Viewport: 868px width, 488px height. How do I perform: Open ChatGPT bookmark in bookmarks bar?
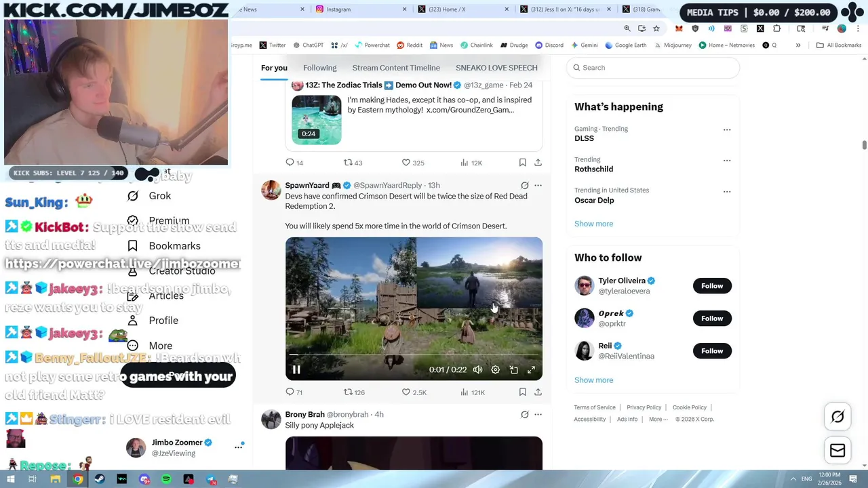[308, 45]
